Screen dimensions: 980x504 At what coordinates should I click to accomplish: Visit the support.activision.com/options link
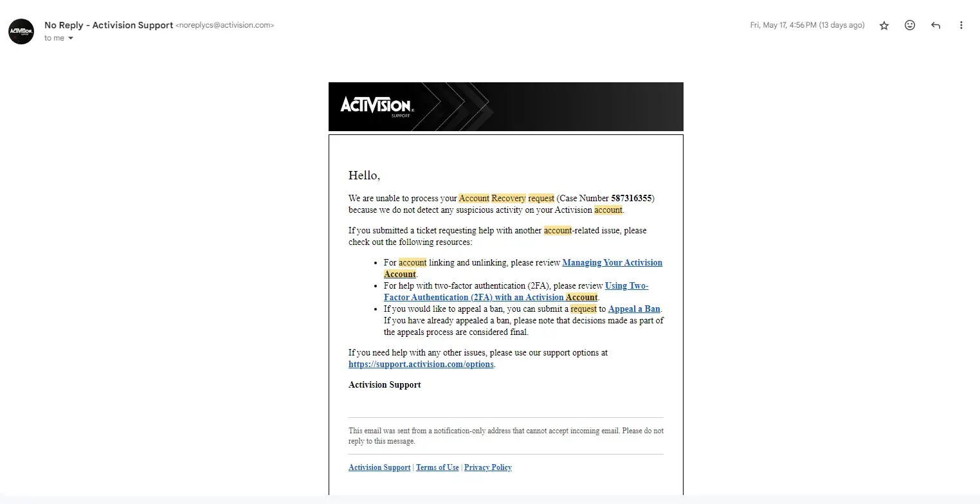pos(421,364)
